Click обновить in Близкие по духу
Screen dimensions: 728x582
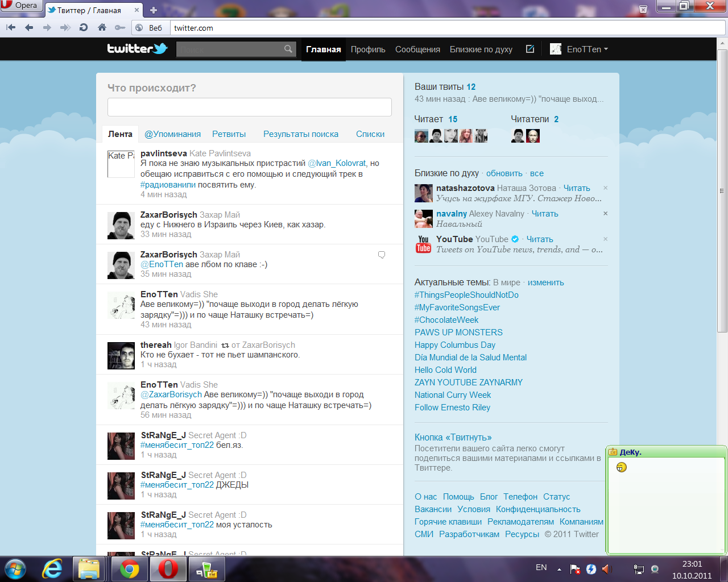(504, 173)
